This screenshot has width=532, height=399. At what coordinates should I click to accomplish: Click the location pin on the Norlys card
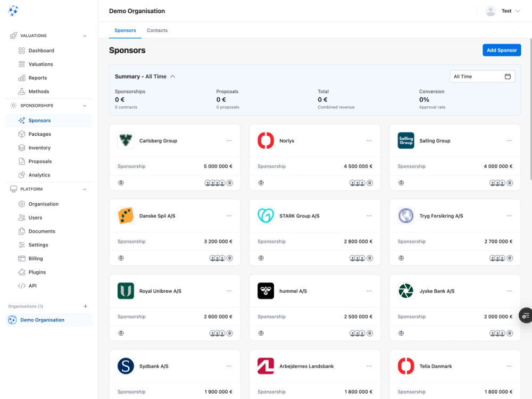(370, 182)
